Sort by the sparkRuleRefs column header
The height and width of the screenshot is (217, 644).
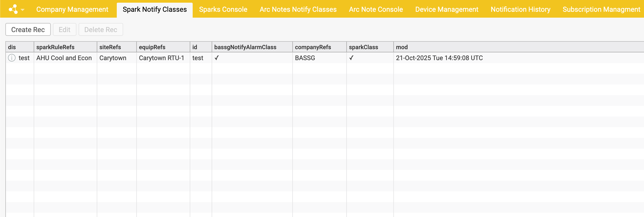(x=55, y=47)
